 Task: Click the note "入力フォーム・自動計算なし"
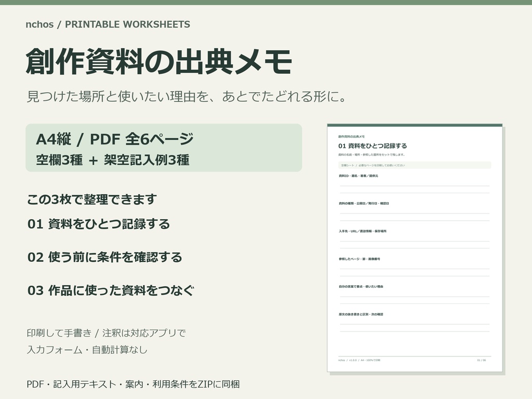pyautogui.click(x=87, y=350)
